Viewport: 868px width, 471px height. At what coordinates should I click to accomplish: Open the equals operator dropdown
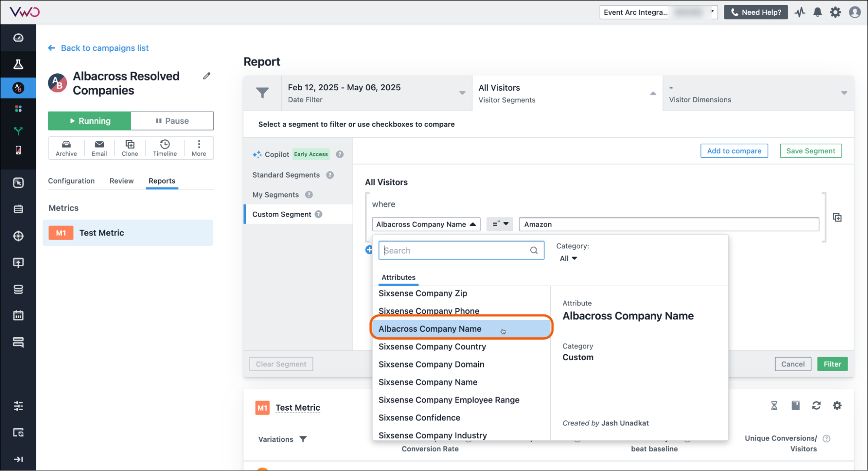[500, 224]
